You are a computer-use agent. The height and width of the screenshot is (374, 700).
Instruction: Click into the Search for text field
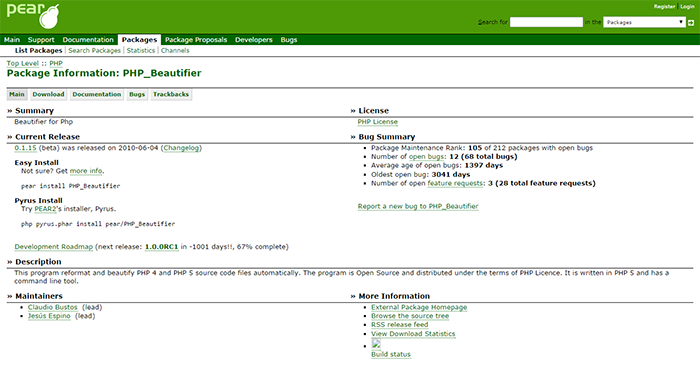coord(546,22)
